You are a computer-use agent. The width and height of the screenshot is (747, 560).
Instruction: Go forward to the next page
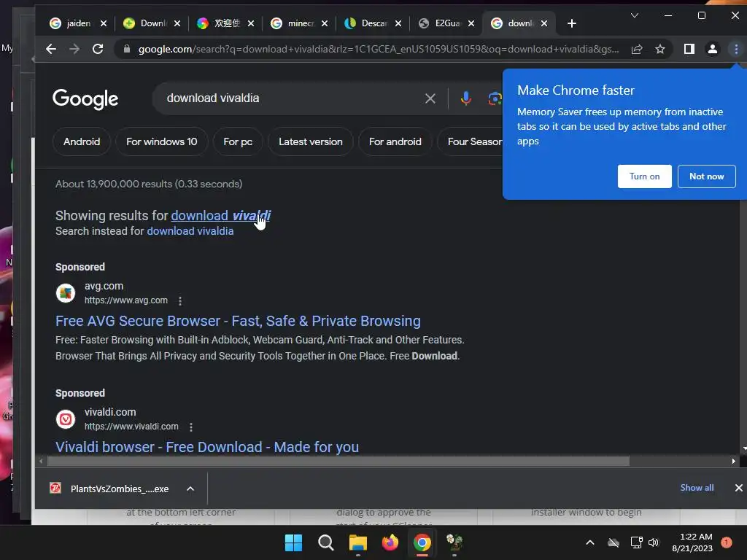74,49
